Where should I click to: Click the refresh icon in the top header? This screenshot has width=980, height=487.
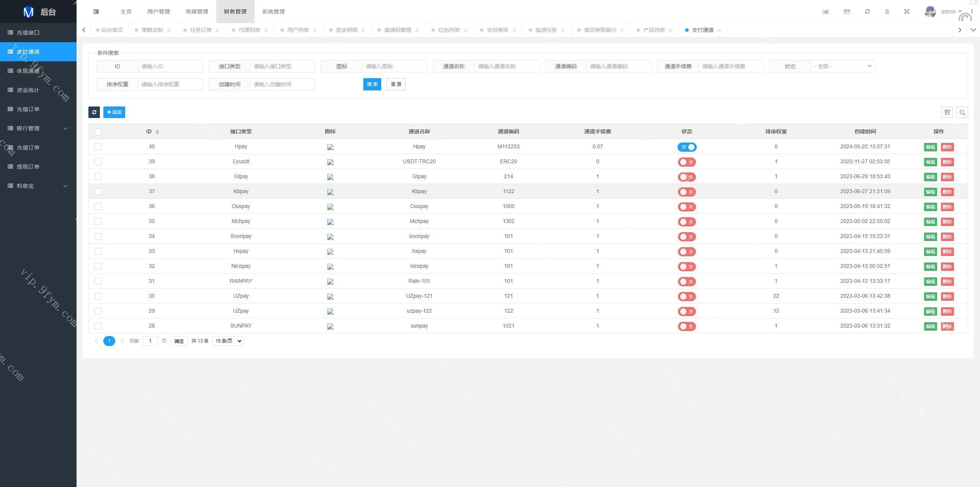tap(867, 11)
